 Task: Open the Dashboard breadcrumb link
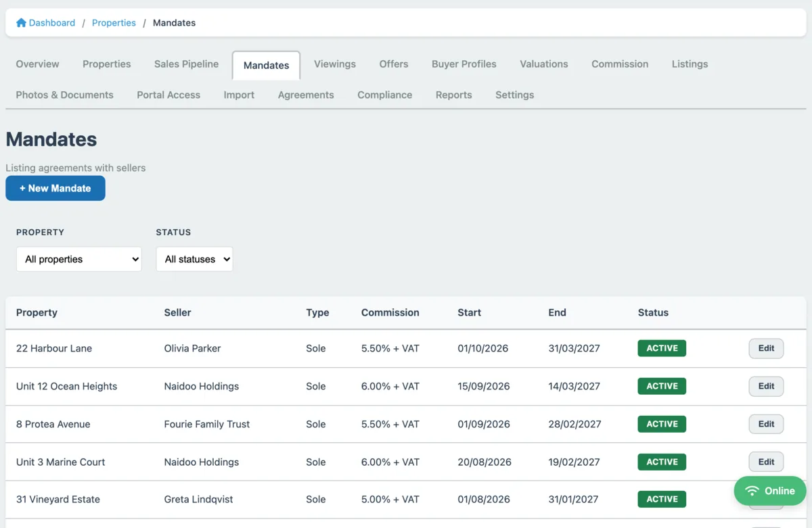(52, 23)
